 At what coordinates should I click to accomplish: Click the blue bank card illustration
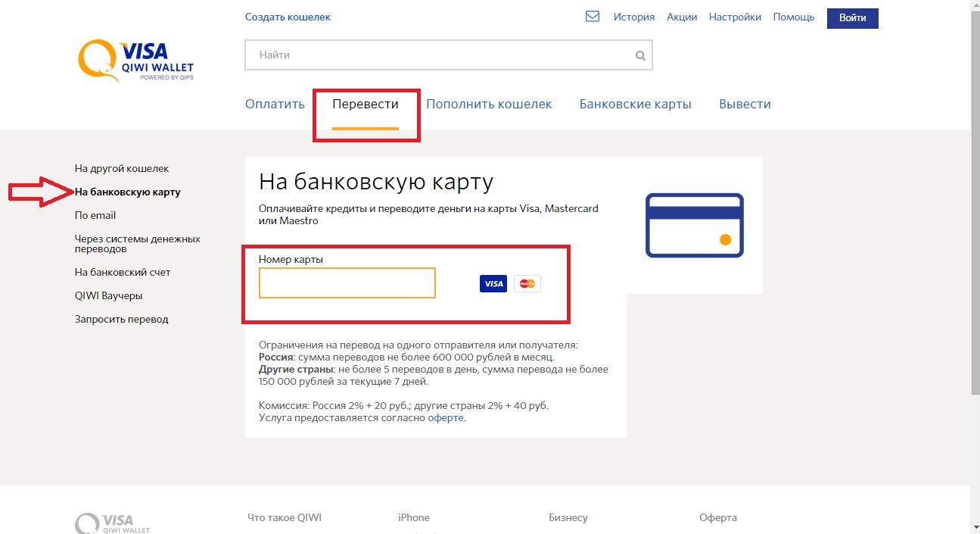(x=694, y=225)
